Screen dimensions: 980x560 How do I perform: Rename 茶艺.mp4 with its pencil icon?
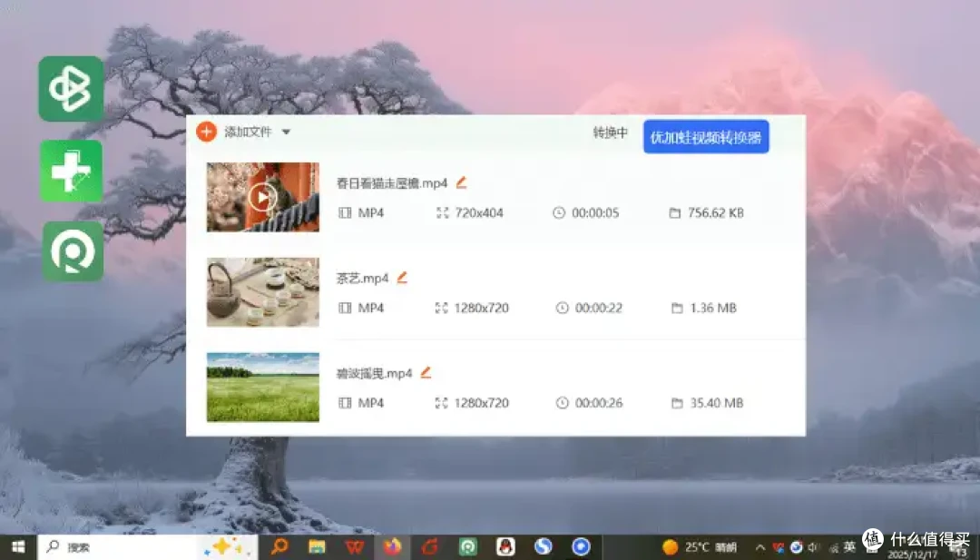point(402,278)
